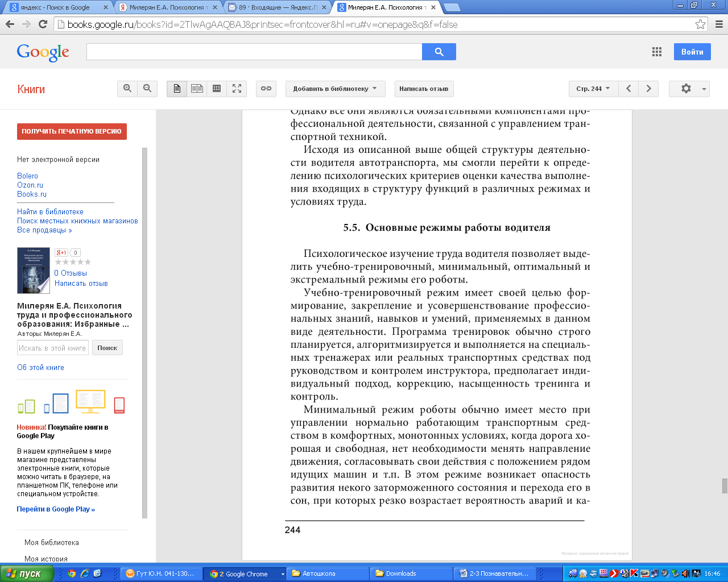Click Найти в библиотеке link
This screenshot has width=728, height=582.
[50, 211]
